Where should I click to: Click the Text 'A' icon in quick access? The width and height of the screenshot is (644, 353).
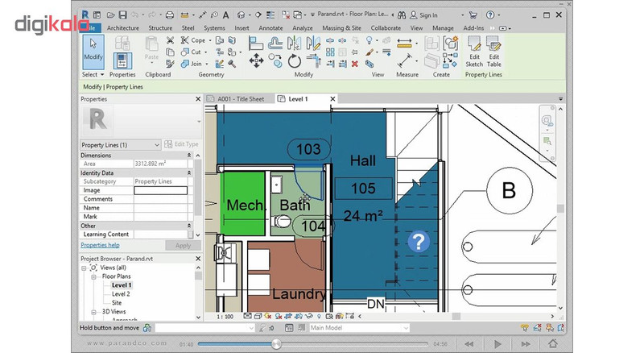tap(225, 15)
